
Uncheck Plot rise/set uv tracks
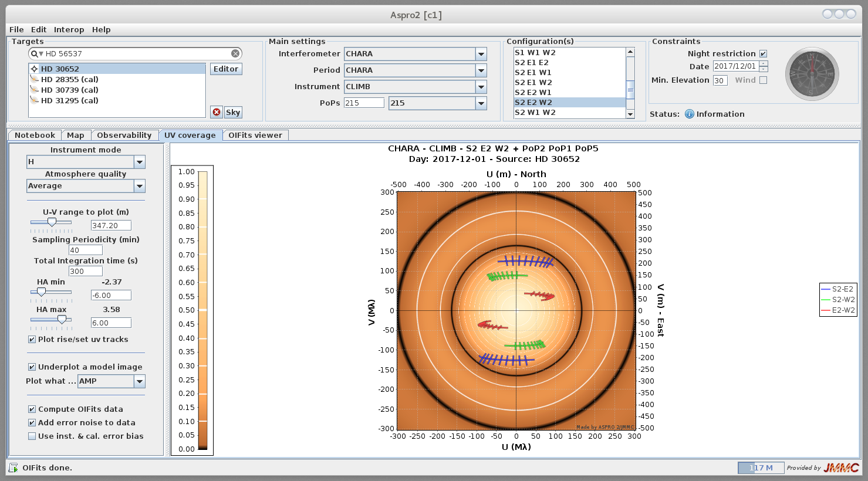32,339
